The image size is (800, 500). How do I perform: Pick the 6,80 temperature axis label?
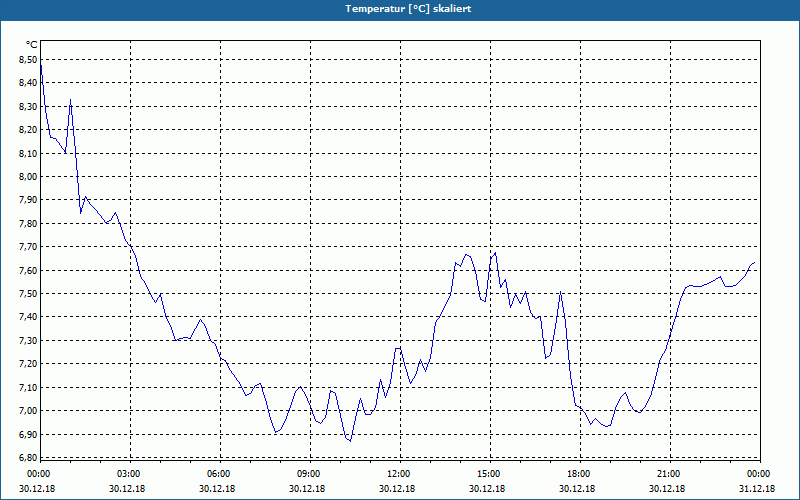click(28, 458)
